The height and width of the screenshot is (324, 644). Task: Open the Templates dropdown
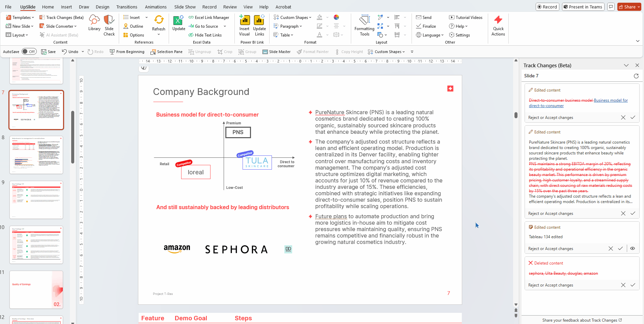tap(20, 18)
